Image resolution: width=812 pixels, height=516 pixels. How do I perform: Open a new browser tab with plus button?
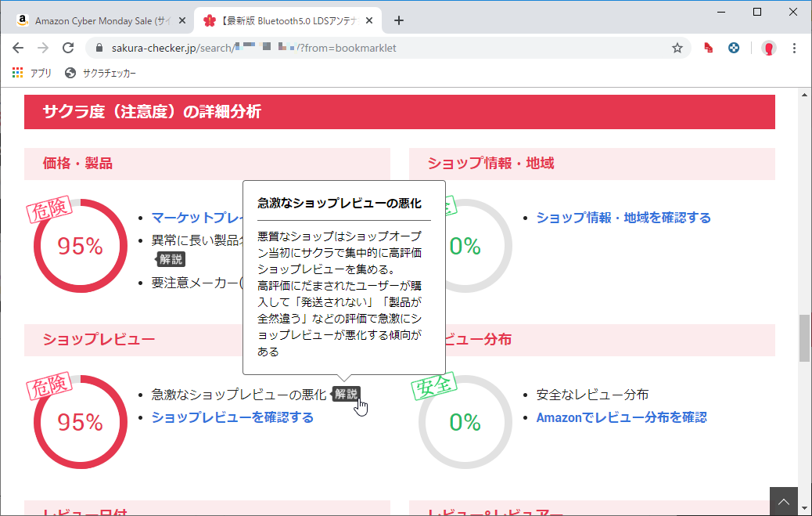(x=399, y=20)
